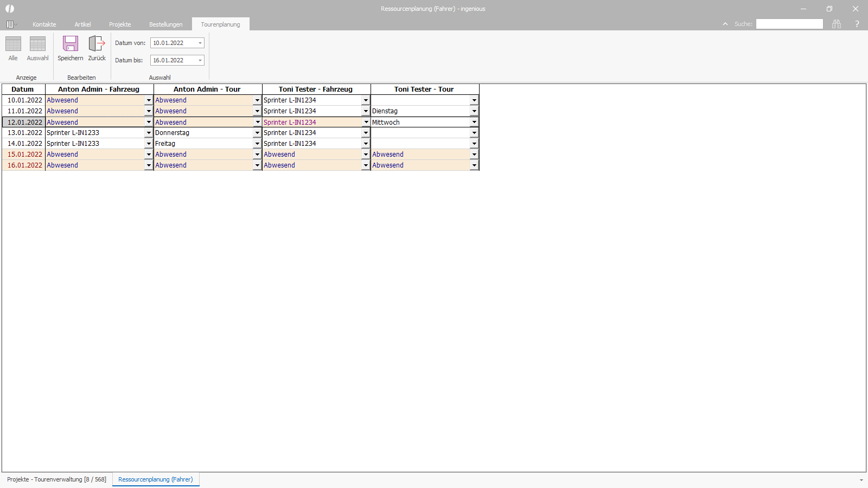
Task: Switch to the Bestellungen tab
Action: pos(166,24)
